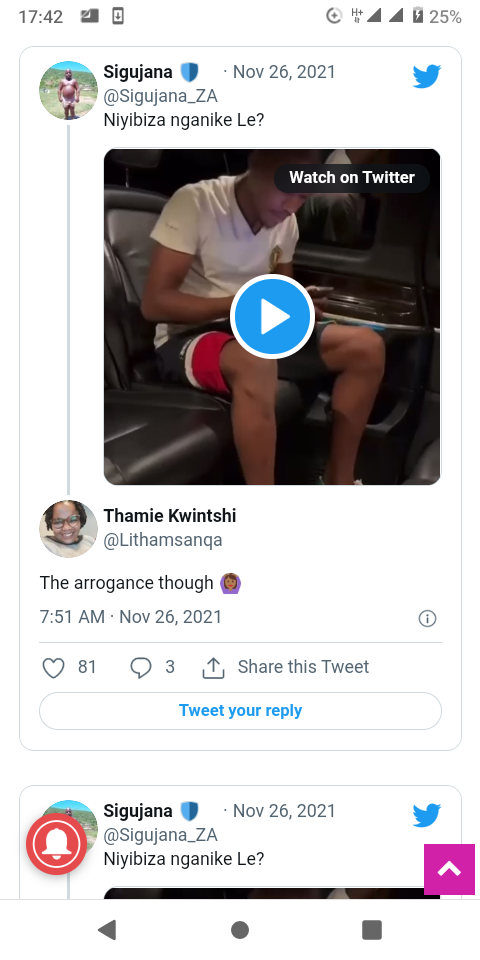Viewport: 480px width, 960px height.
Task: Open the 7:51 AM Nov 26, 2021 timestamp
Action: click(x=130, y=617)
